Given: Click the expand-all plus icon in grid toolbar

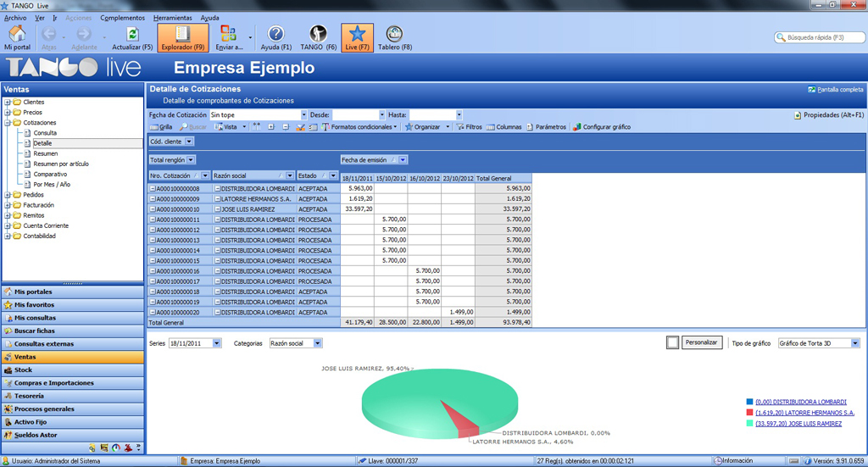Looking at the screenshot, I should coord(271,127).
